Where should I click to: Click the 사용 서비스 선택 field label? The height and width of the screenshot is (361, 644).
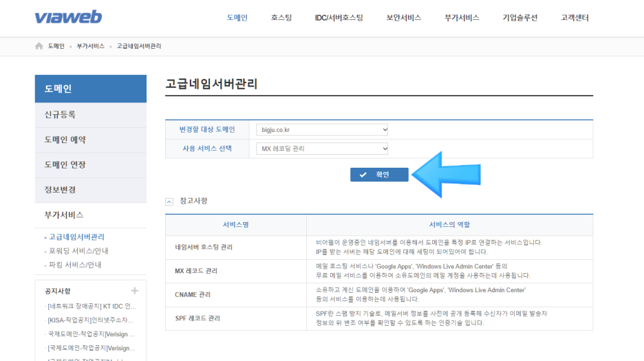coord(207,149)
